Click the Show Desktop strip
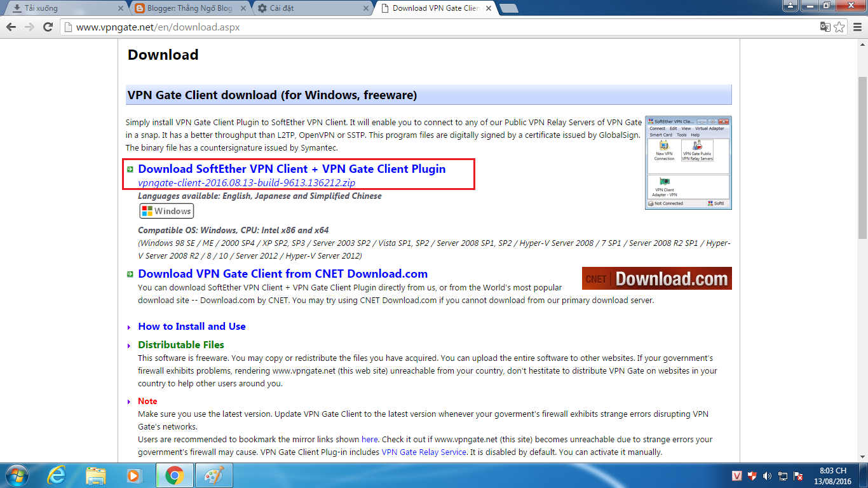The height and width of the screenshot is (488, 868). (x=864, y=475)
